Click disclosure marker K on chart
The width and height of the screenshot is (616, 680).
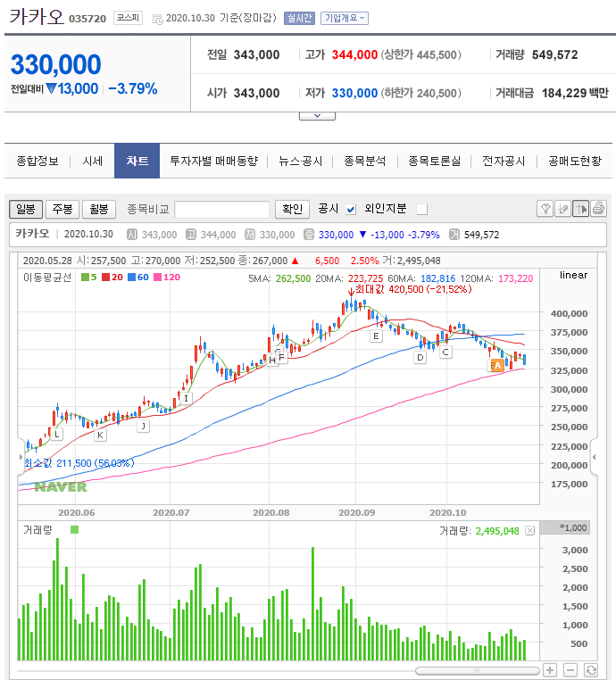100,435
